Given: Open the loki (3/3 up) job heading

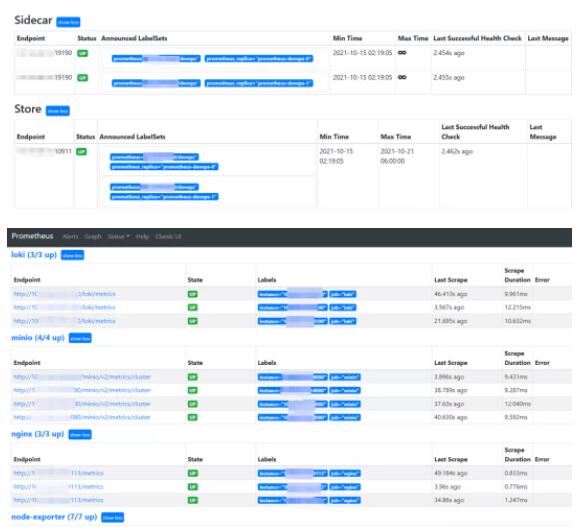Looking at the screenshot, I should (x=34, y=255).
